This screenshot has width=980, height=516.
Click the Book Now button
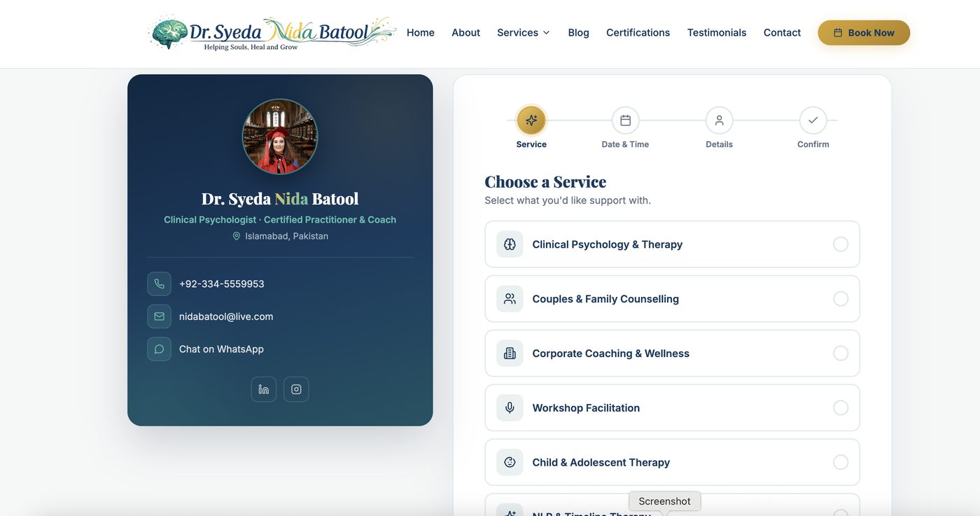pyautogui.click(x=864, y=33)
